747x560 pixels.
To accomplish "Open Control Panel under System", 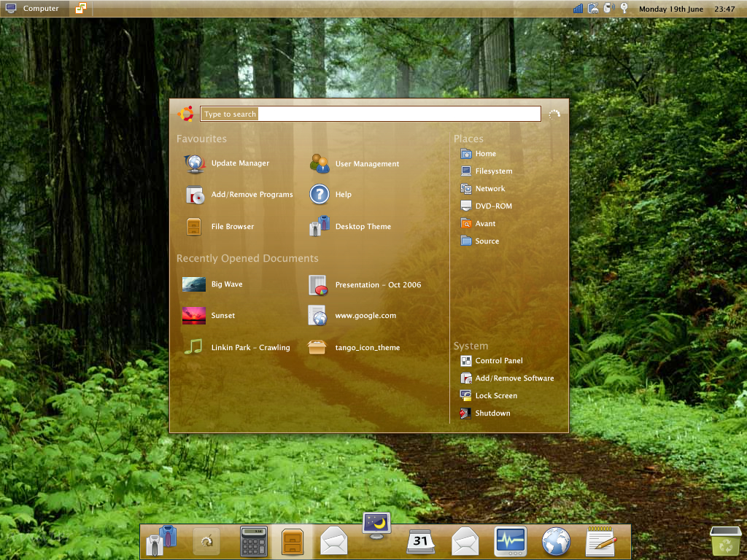I will tap(491, 360).
